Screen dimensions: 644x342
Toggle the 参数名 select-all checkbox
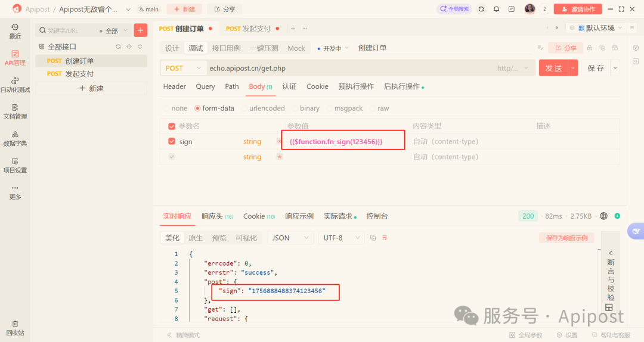tap(172, 126)
